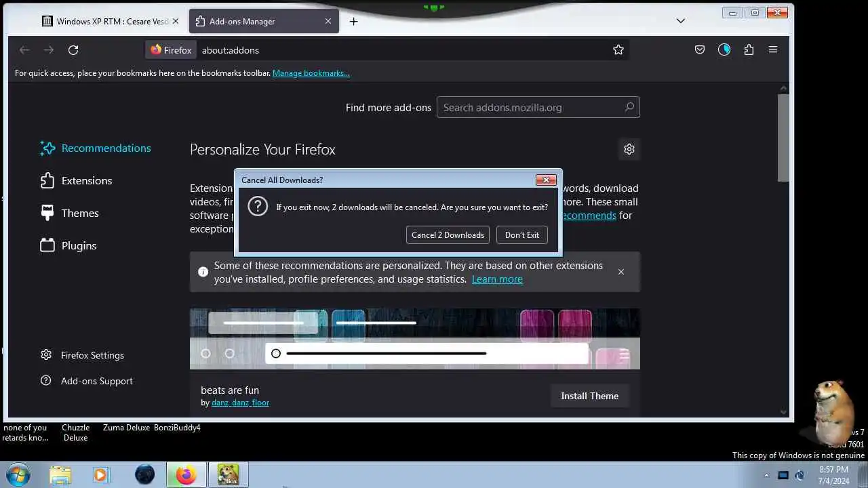This screenshot has width=868, height=488.
Task: Click the question mark dialog icon
Action: coord(258,206)
